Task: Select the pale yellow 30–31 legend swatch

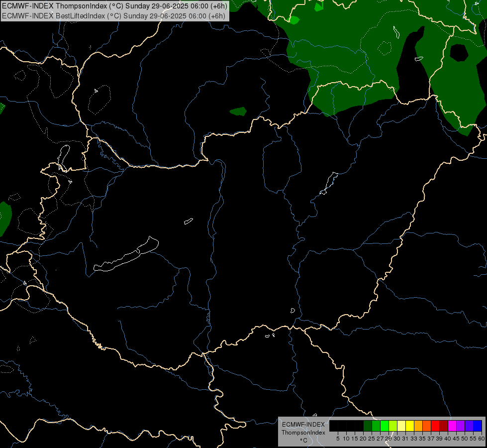Action: pos(401,426)
